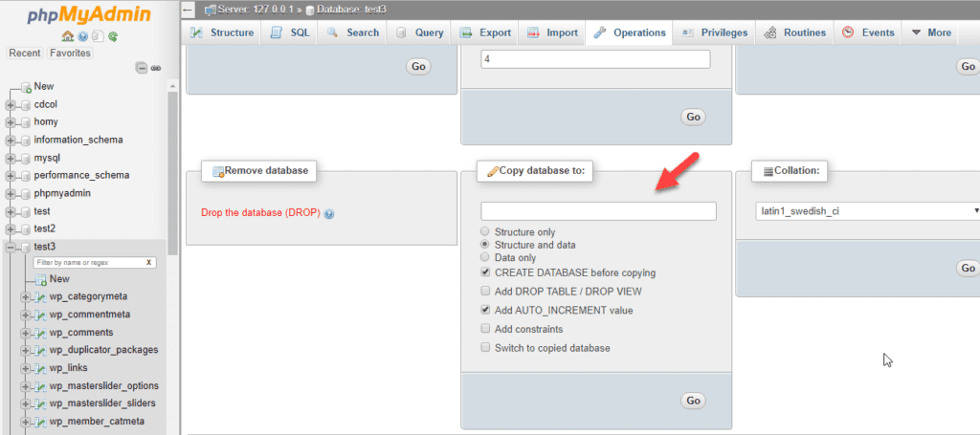Open help icon next to Drop the database

coord(329,213)
